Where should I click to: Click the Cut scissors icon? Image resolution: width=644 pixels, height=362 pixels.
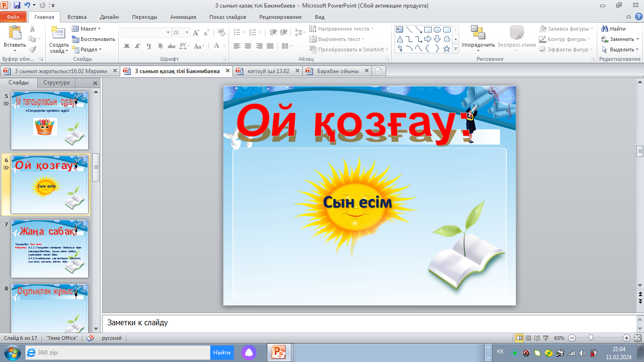point(32,29)
